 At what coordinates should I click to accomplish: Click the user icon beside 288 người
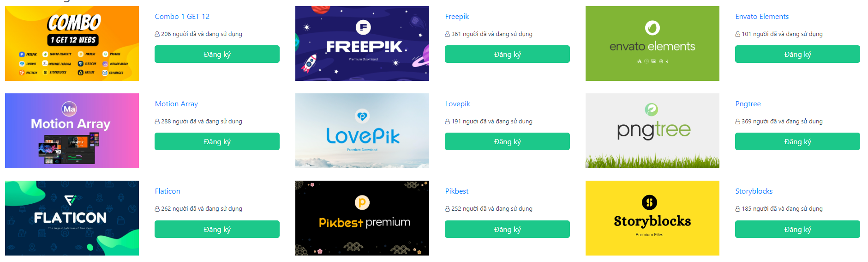point(157,122)
